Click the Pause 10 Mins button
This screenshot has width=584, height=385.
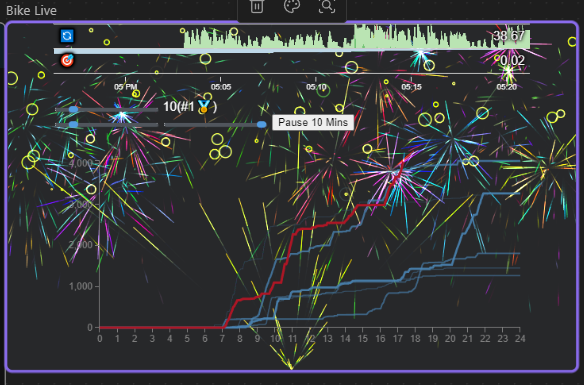(313, 122)
